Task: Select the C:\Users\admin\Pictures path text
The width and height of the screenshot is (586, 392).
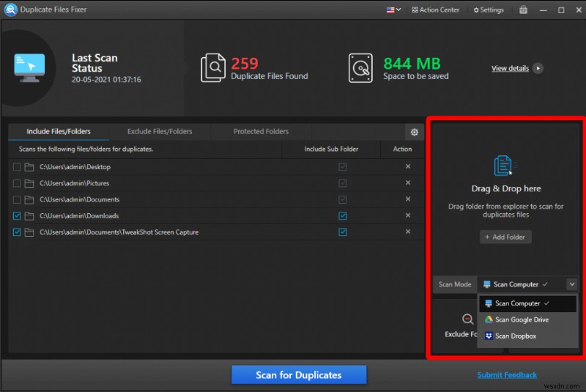Action: [x=75, y=183]
